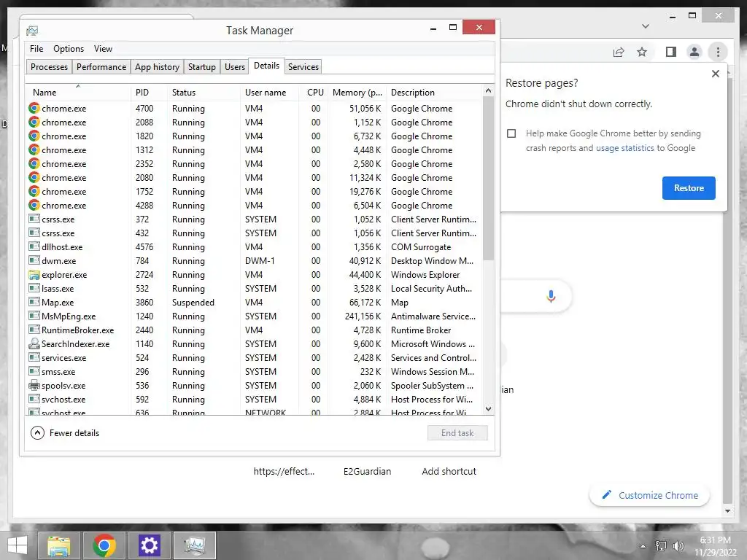Image resolution: width=747 pixels, height=560 pixels.
Task: Click the MsMpEng.exe process icon
Action: pos(34,316)
